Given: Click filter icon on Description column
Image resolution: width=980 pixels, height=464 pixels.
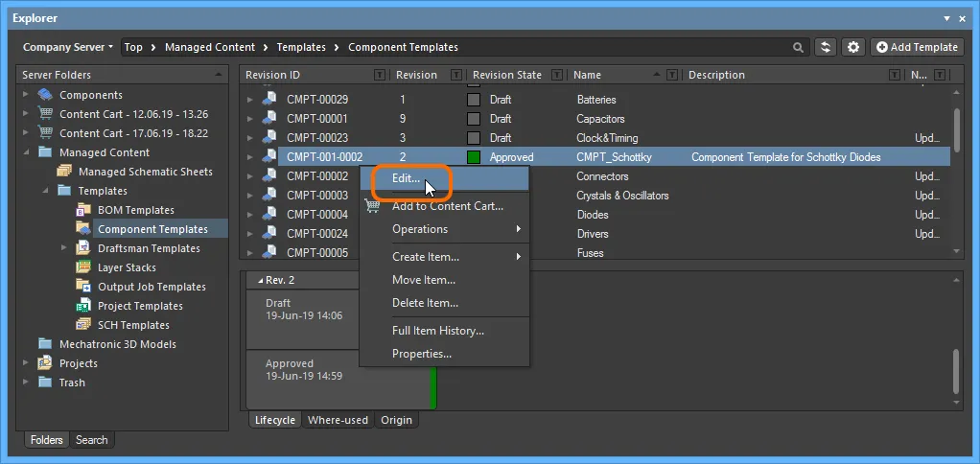Looking at the screenshot, I should (x=895, y=75).
